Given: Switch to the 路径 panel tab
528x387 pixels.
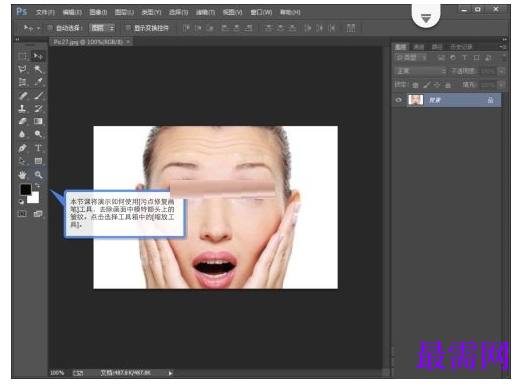Looking at the screenshot, I should click(x=437, y=47).
